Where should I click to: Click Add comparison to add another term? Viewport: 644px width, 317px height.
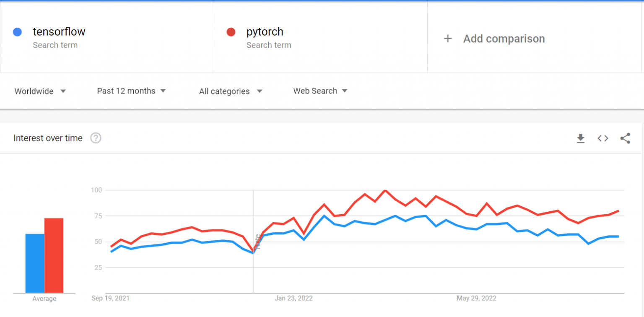tap(504, 38)
